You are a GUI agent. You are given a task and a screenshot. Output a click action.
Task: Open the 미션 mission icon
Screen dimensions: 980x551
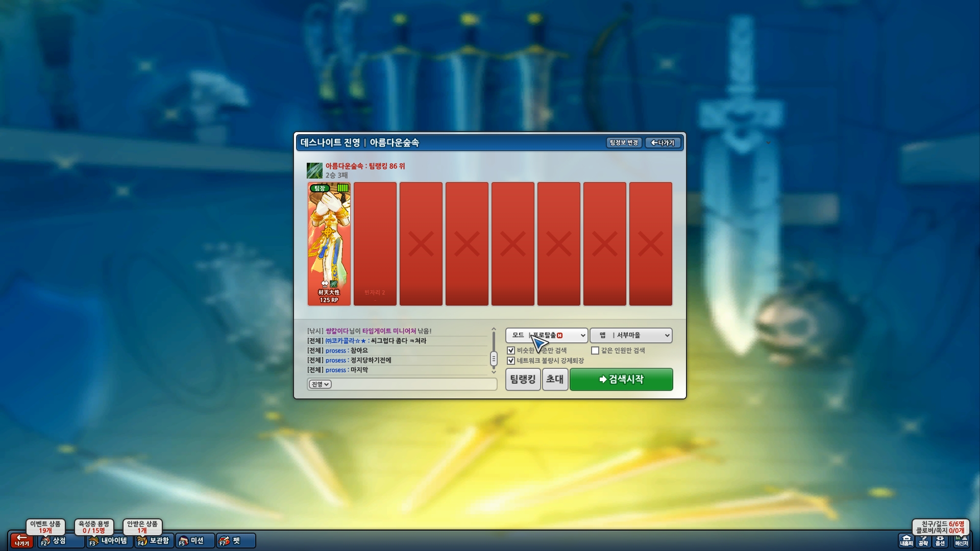pos(195,540)
